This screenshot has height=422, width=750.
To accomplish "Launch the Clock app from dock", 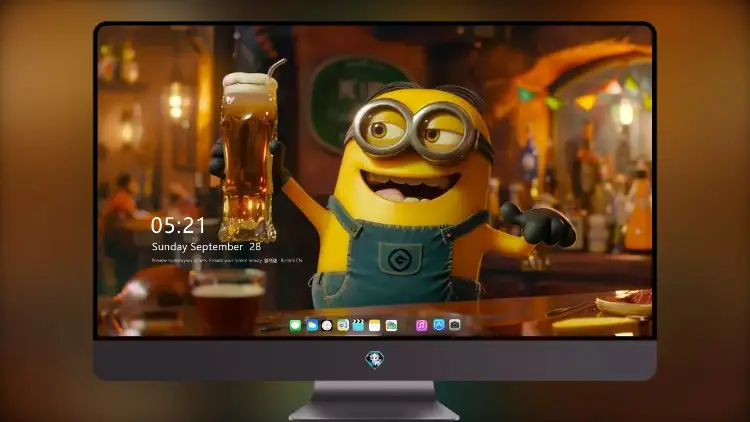I will point(327,325).
